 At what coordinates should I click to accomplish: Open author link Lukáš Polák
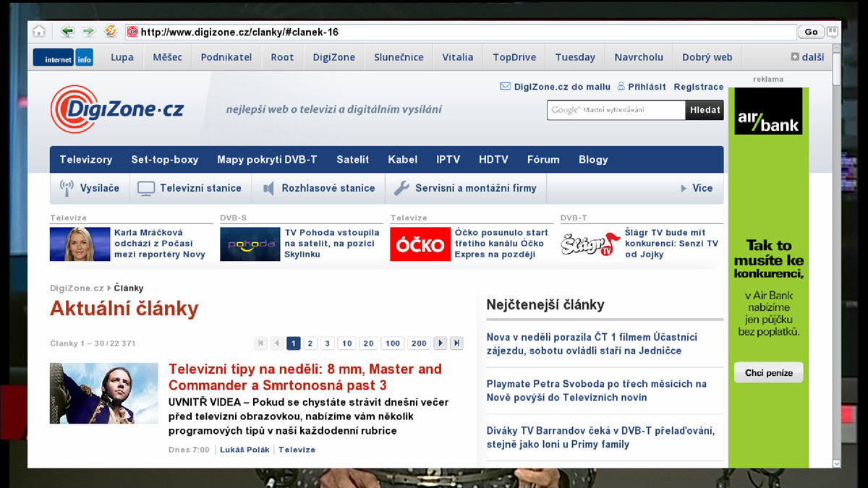tap(244, 450)
